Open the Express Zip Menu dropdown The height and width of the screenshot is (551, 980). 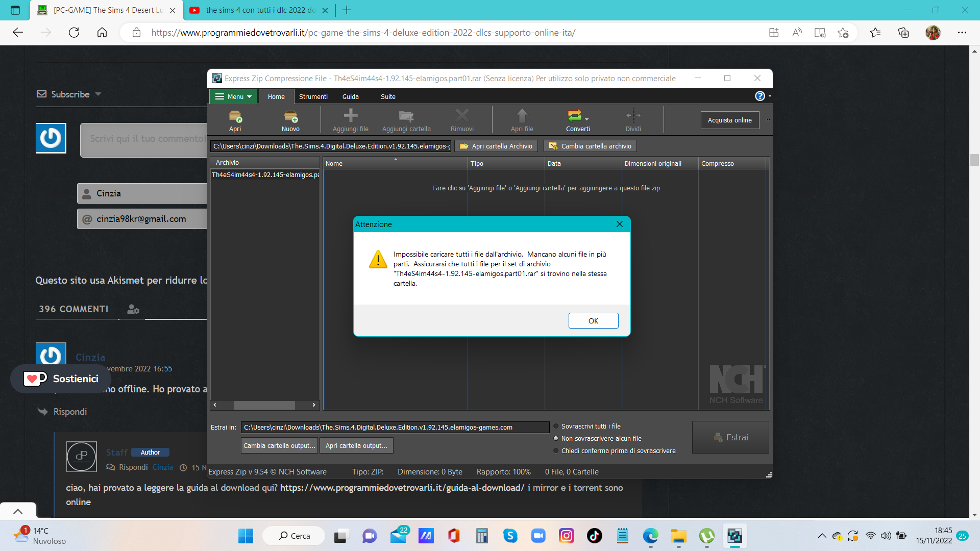pos(233,96)
